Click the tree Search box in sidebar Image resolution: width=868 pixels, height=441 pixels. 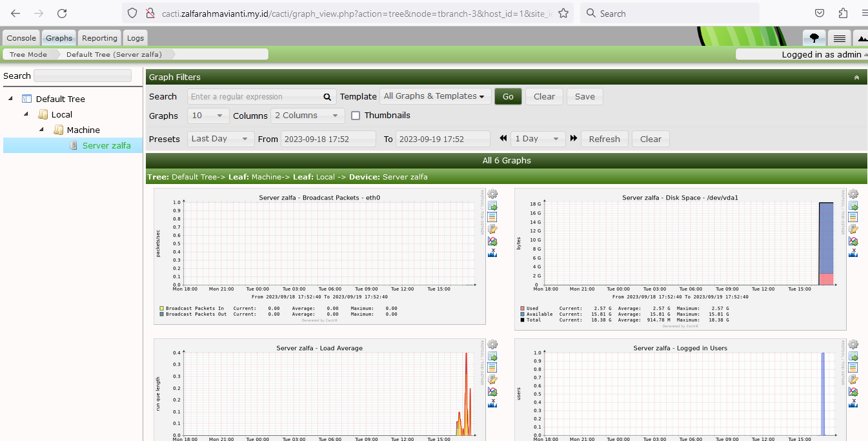[x=83, y=76]
